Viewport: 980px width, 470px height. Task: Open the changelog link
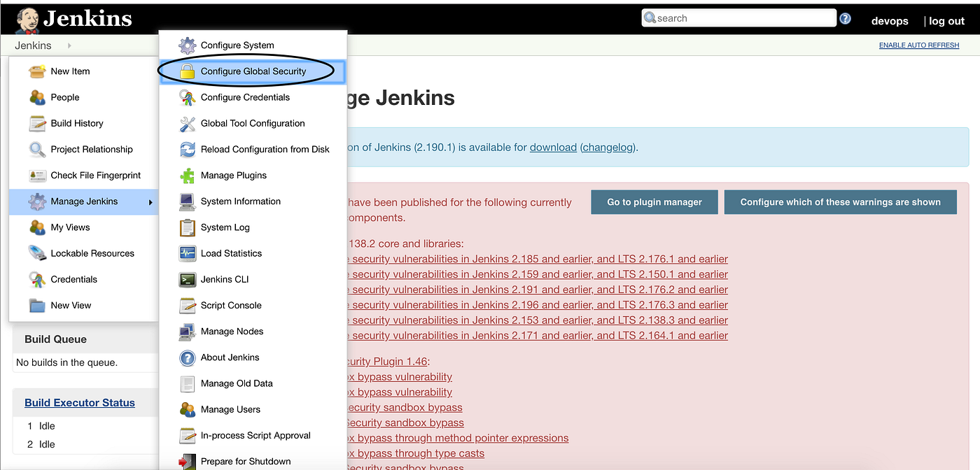pyautogui.click(x=605, y=147)
